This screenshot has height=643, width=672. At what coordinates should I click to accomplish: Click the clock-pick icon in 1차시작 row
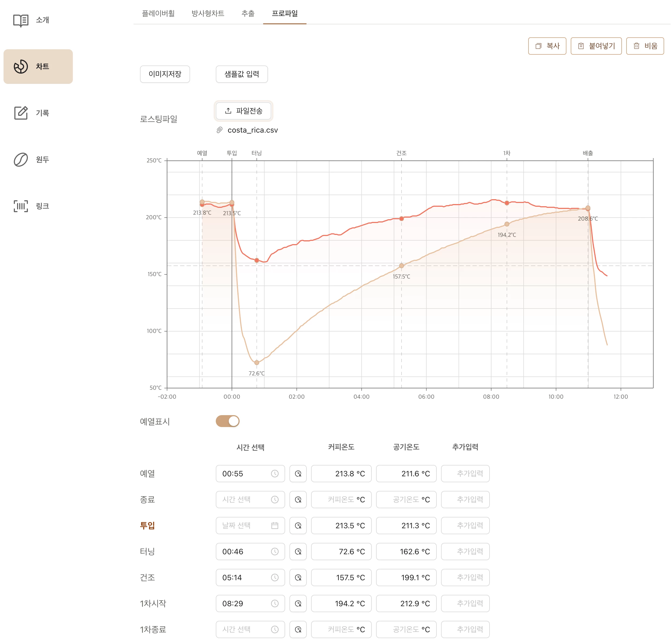point(298,603)
